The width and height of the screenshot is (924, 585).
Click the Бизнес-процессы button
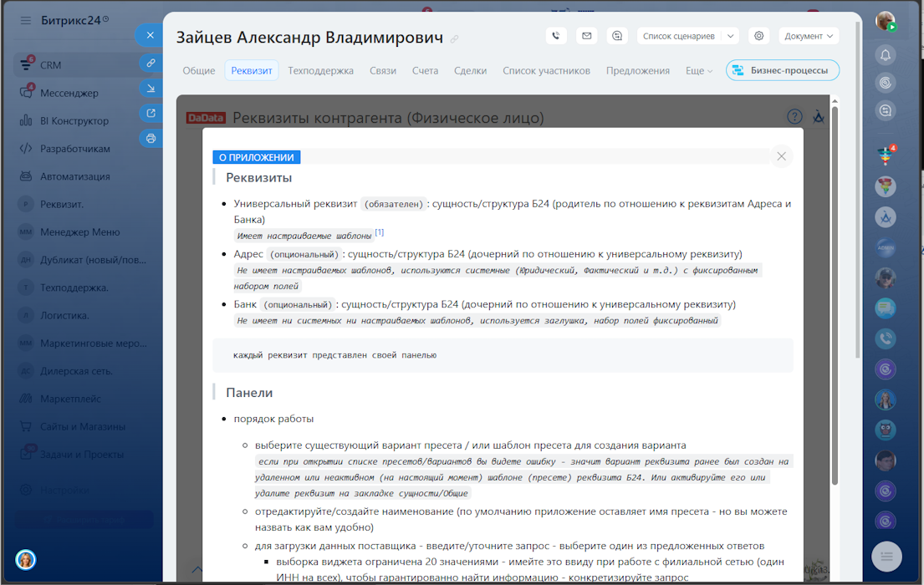coord(783,70)
